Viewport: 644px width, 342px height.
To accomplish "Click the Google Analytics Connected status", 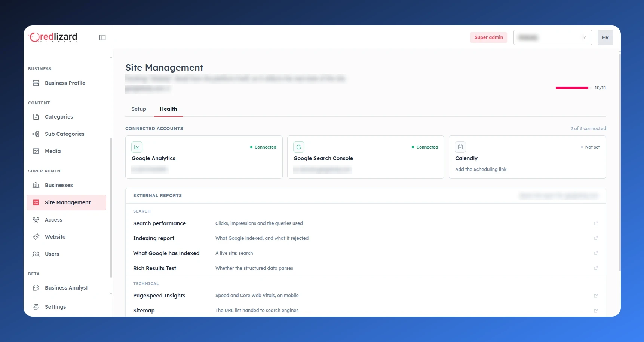I will pos(263,147).
